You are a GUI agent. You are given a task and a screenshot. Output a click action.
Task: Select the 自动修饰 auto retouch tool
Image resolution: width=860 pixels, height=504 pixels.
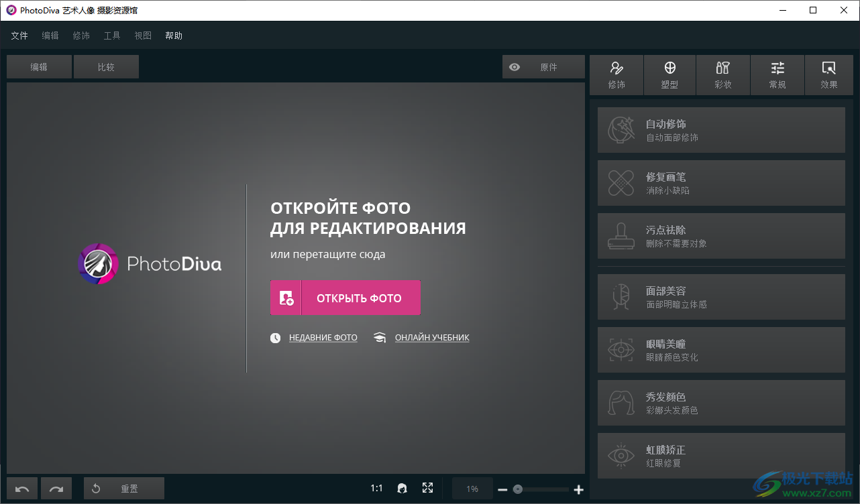[x=721, y=130]
